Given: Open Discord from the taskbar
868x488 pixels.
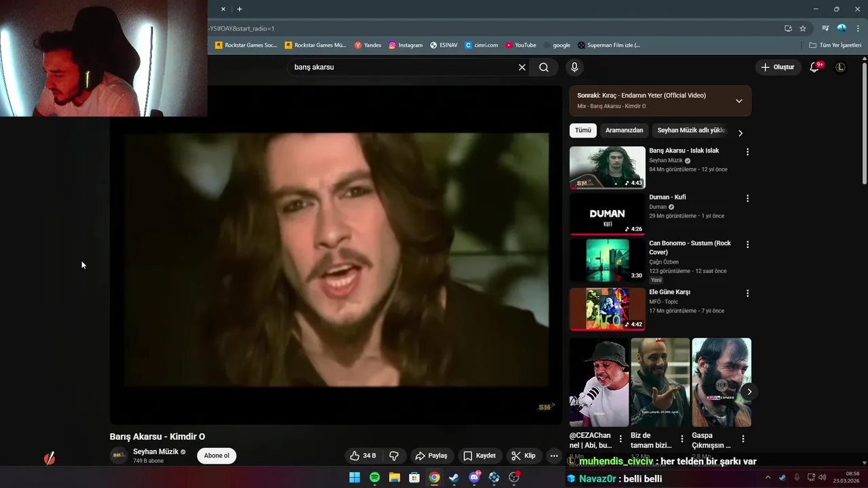Looking at the screenshot, I should tap(474, 478).
